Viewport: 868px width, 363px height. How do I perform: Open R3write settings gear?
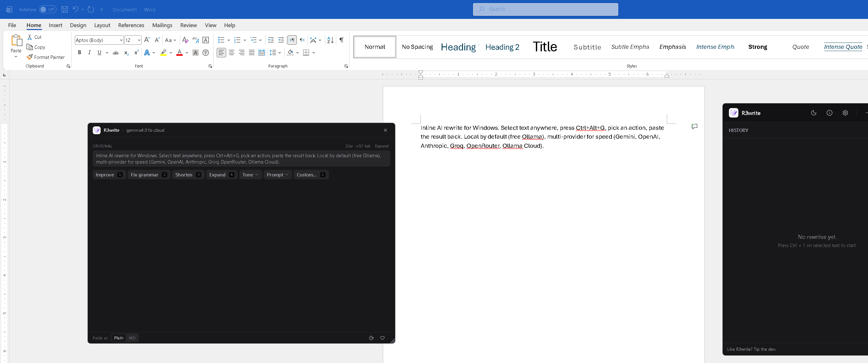point(845,113)
